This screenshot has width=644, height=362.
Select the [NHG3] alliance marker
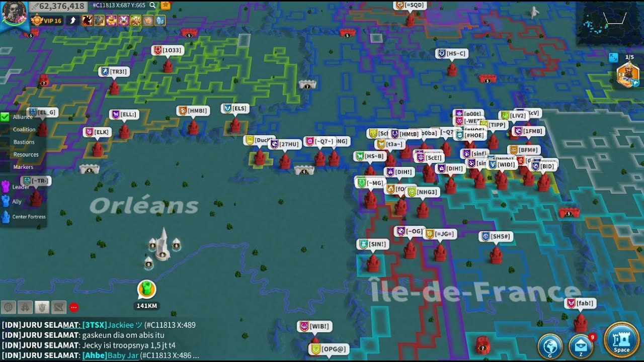423,192
